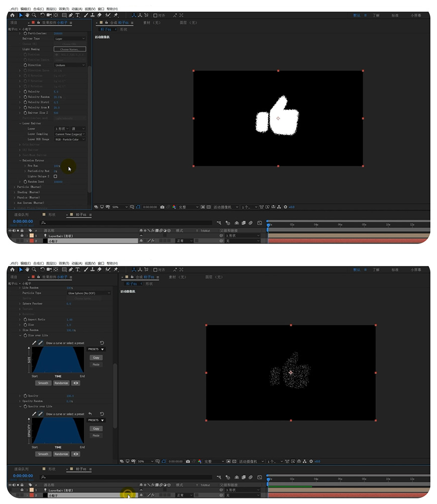Toggle the 对齐 snapping checkbox in upper toolbar
Image resolution: width=437 pixels, height=504 pixels.
click(x=155, y=16)
